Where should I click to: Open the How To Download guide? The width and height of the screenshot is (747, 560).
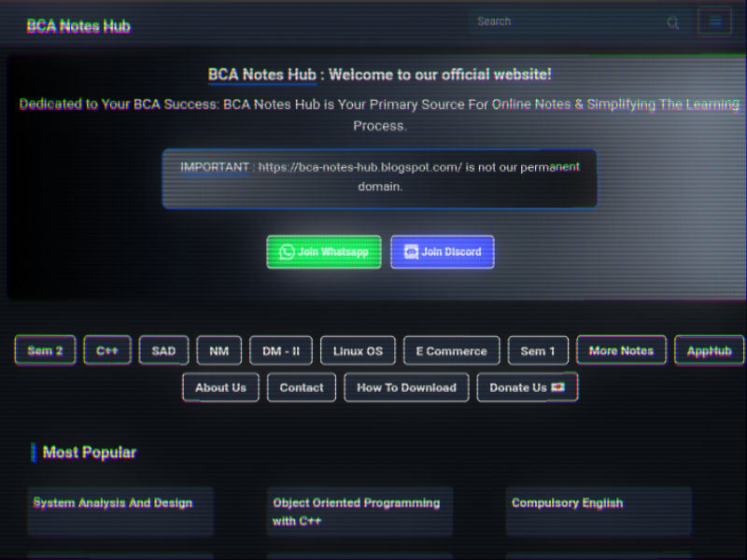click(x=406, y=387)
